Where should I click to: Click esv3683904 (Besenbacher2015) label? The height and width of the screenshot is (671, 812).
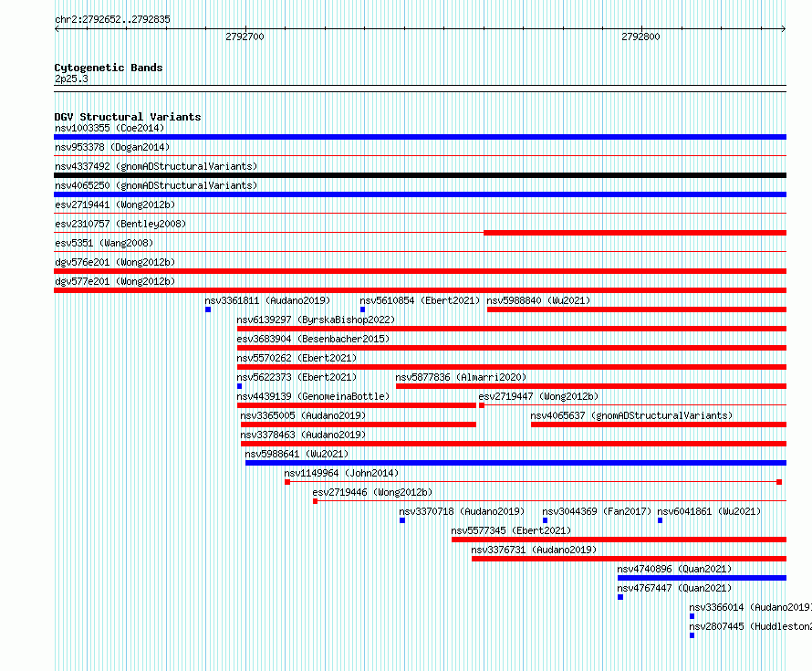313,339
